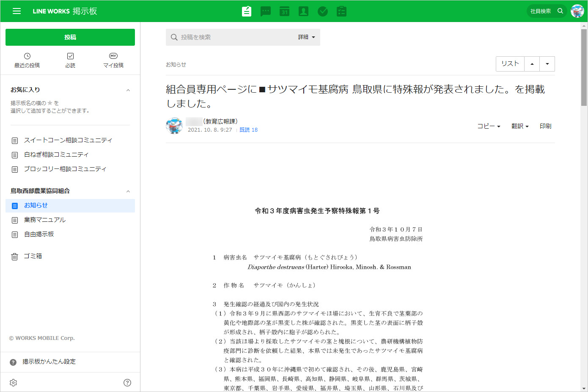The height and width of the screenshot is (392, 588).
Task: Click the settings gear icon
Action: (x=14, y=383)
